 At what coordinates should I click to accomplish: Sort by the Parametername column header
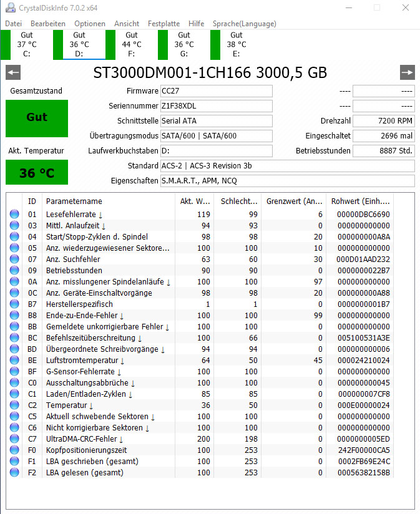coord(109,201)
